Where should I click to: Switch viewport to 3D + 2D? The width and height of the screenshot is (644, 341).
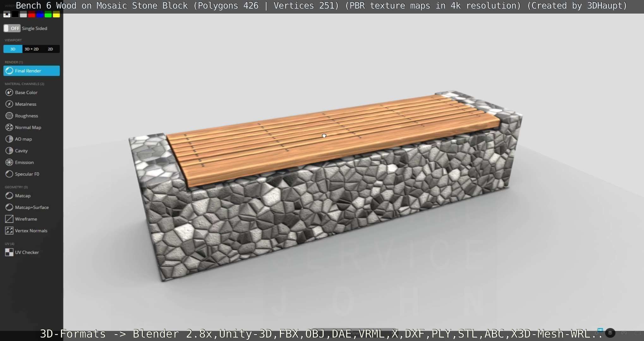pos(32,49)
